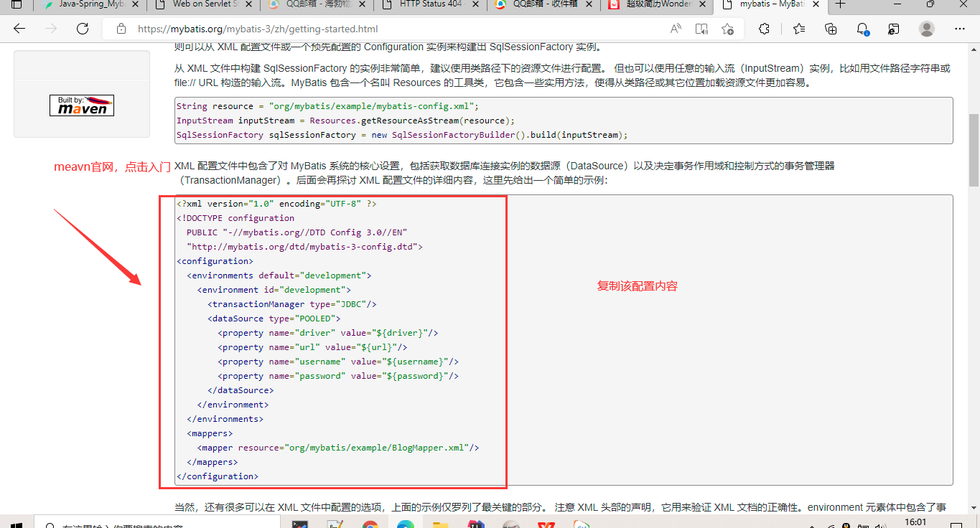Open the Favorites list
Viewport: 980px width, 528px height.
tap(799, 29)
